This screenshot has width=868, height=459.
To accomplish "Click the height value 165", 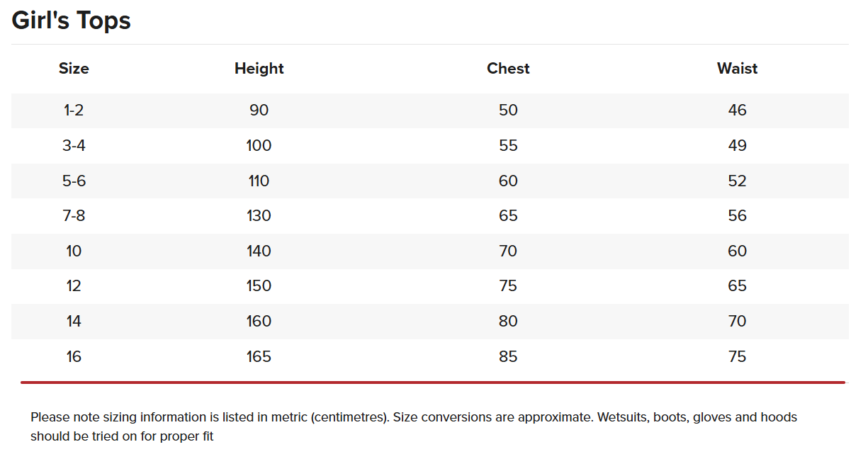I will tap(259, 357).
